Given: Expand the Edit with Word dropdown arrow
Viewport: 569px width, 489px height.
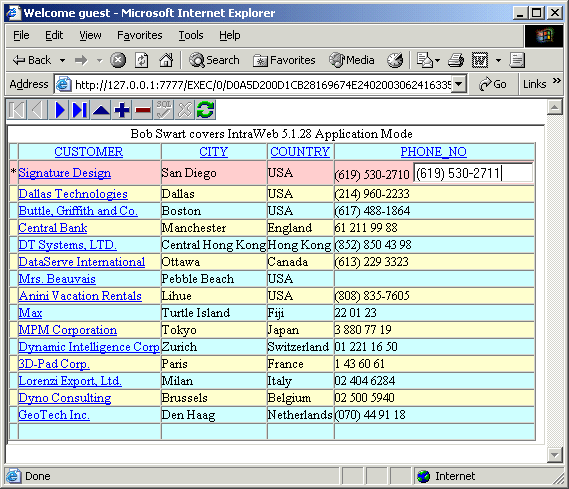Looking at the screenshot, I should coord(499,60).
